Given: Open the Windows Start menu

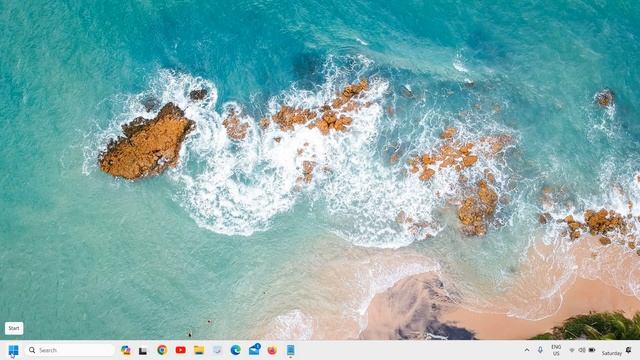Looking at the screenshot, I should click(x=13, y=350).
